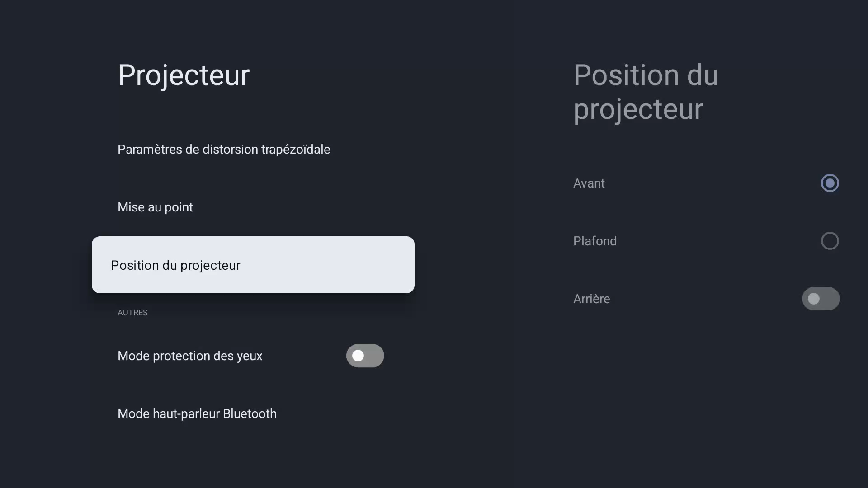Image resolution: width=868 pixels, height=488 pixels.
Task: Click the filled dot inside Avant radio
Action: 830,183
